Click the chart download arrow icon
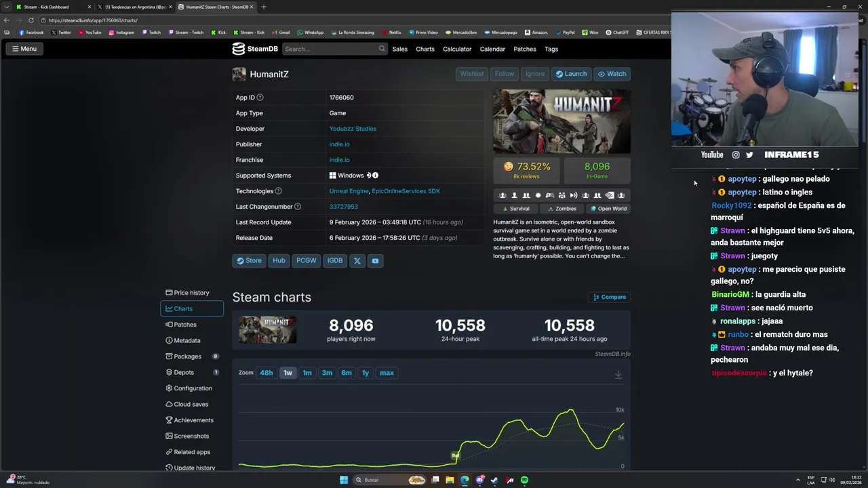The width and height of the screenshot is (868, 488). pos(618,374)
